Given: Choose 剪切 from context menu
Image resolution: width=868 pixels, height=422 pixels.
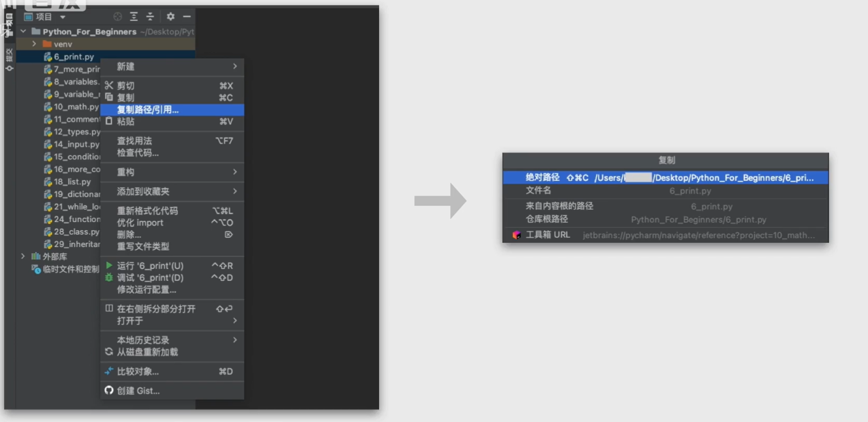Looking at the screenshot, I should (x=172, y=85).
